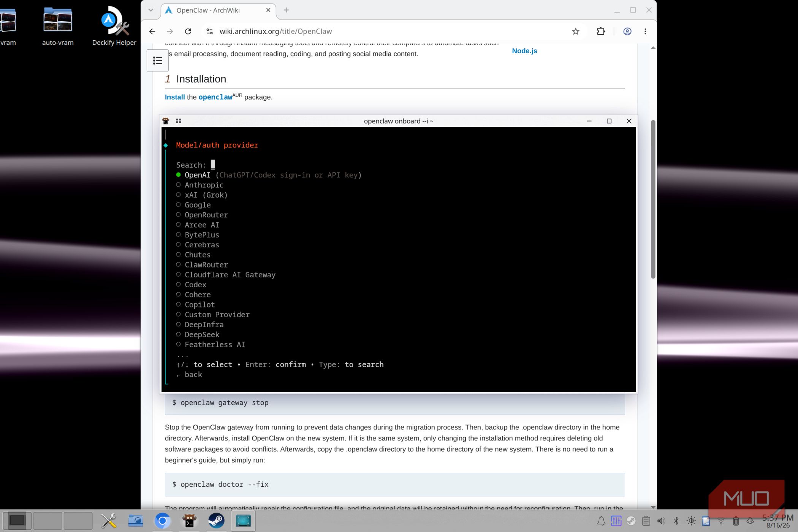Open the browser extensions menu
The image size is (798, 532).
point(601,32)
